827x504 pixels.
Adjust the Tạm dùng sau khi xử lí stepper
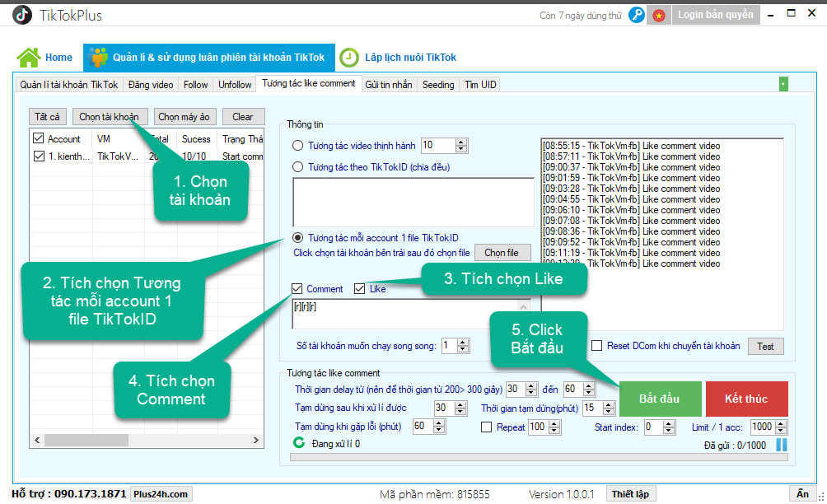click(460, 408)
